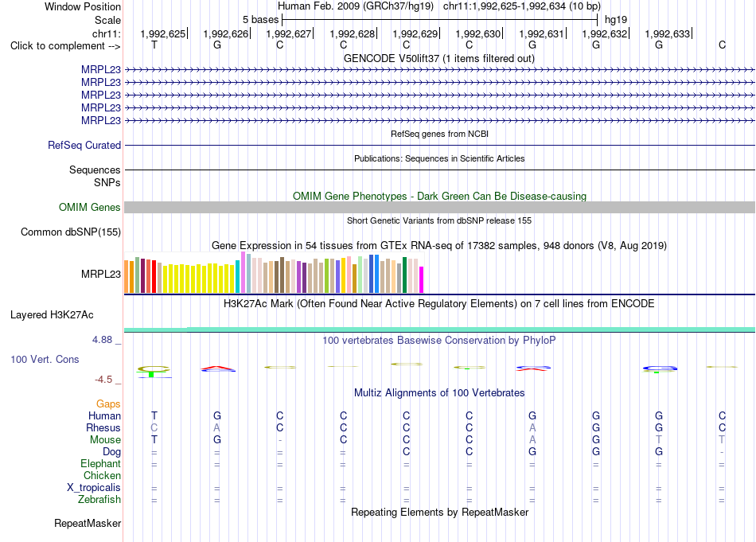Click the Sequences track label

pyautogui.click(x=95, y=170)
